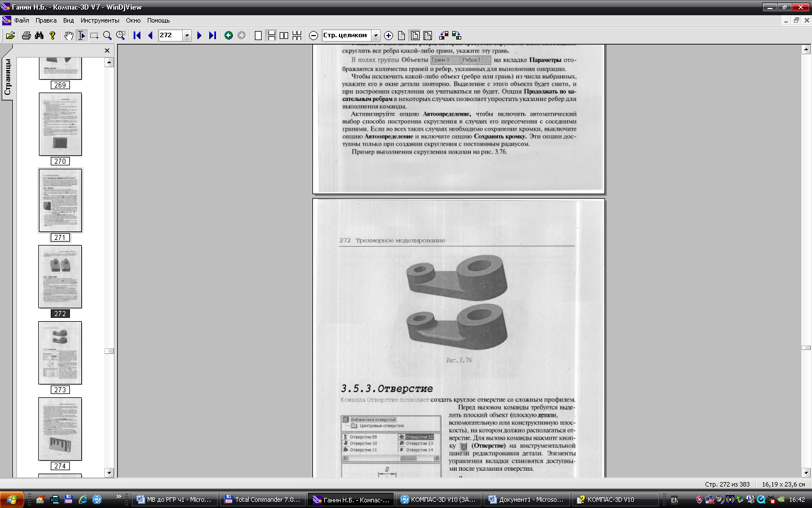The width and height of the screenshot is (812, 508).
Task: Switch to single page layout
Action: 258,36
